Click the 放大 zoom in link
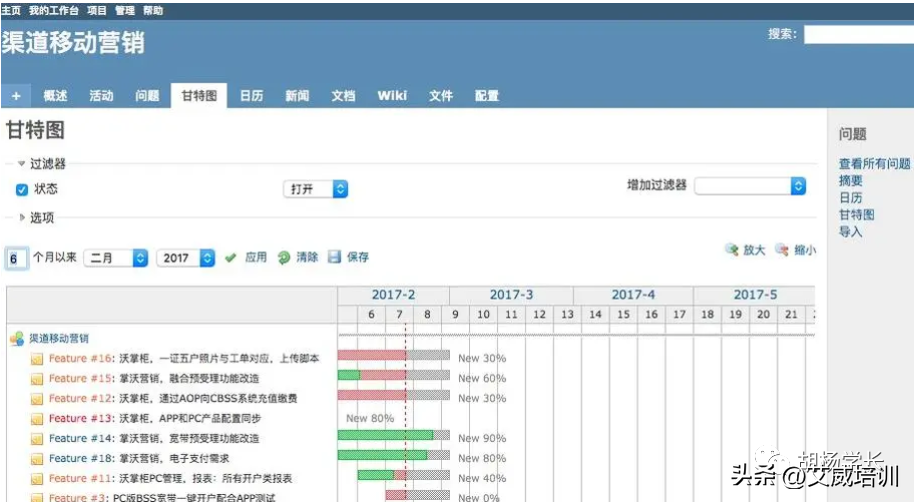Screen dimensions: 914x502 (754, 250)
